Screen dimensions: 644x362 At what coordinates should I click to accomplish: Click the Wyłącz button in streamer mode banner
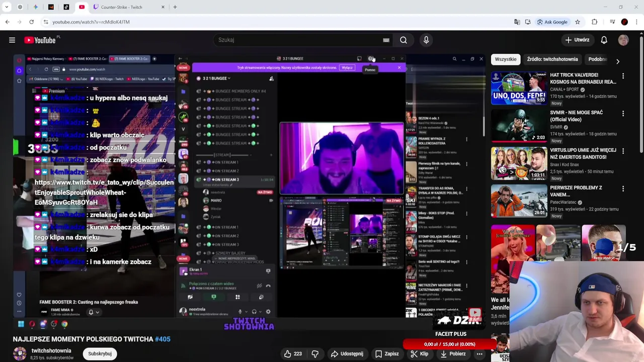(347, 68)
